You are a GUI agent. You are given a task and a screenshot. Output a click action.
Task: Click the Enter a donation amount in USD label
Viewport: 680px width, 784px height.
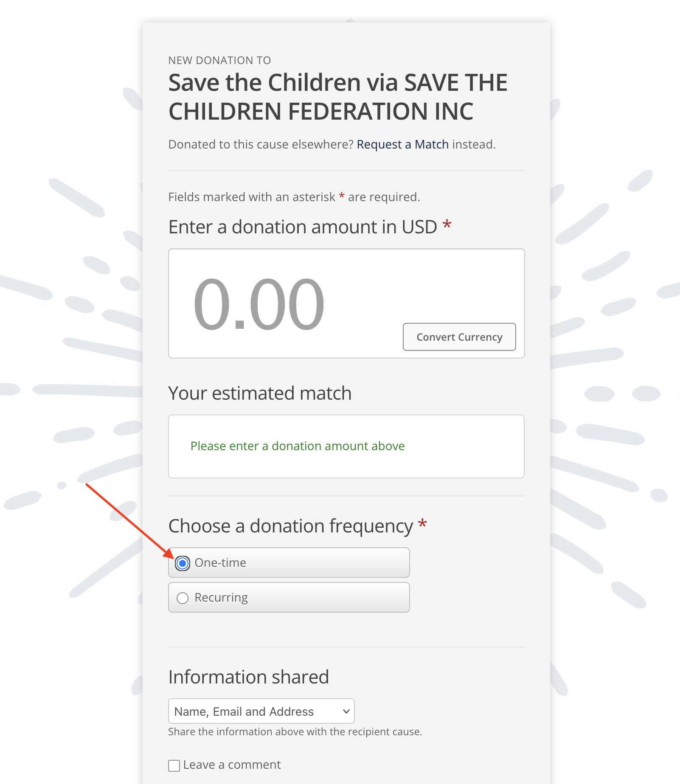point(303,227)
